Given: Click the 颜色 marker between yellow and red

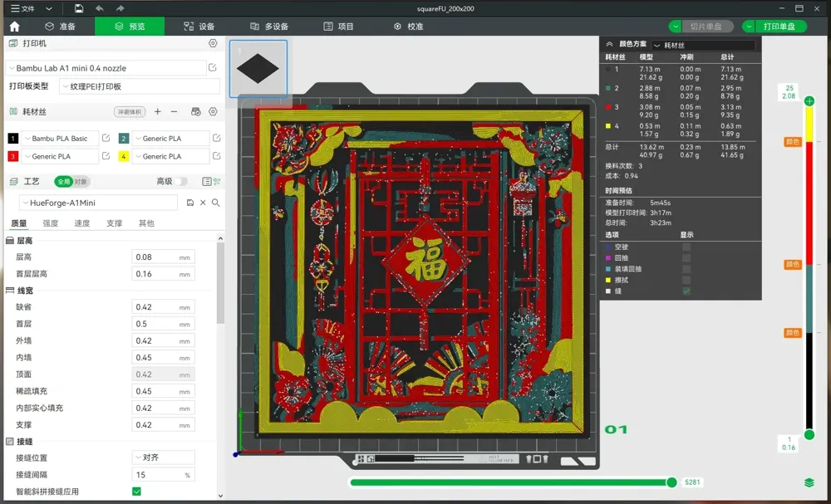Looking at the screenshot, I should (792, 142).
